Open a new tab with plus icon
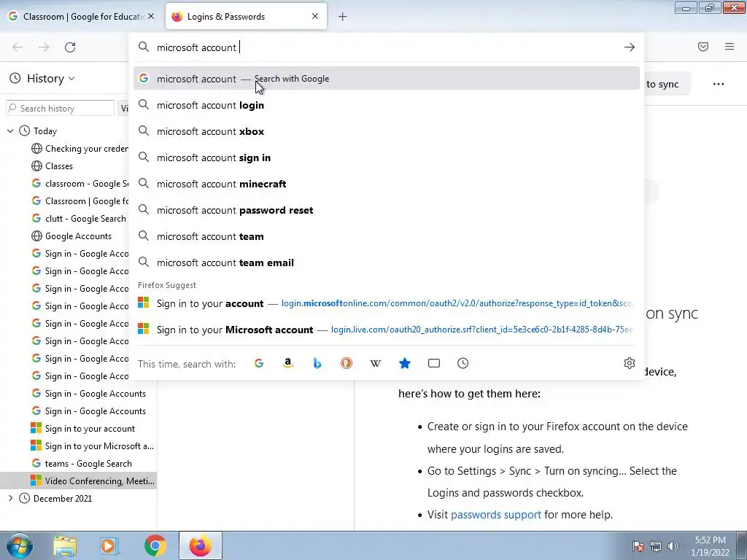Image resolution: width=747 pixels, height=560 pixels. pyautogui.click(x=343, y=17)
